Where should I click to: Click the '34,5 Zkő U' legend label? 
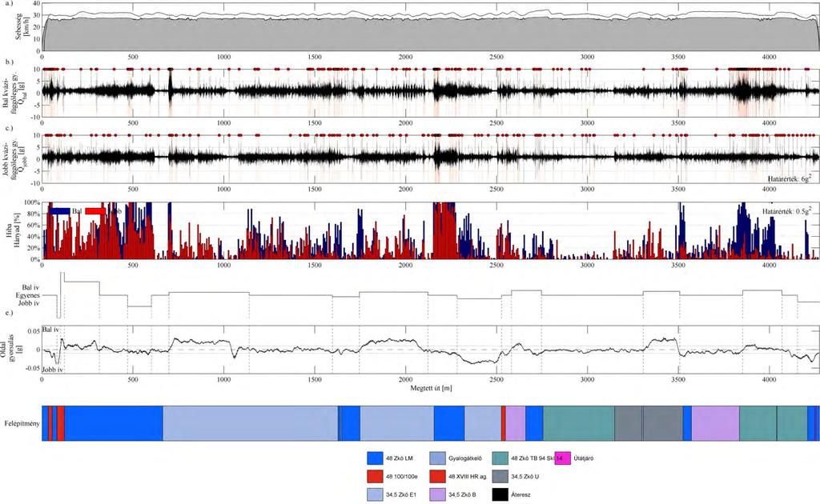pyautogui.click(x=525, y=476)
